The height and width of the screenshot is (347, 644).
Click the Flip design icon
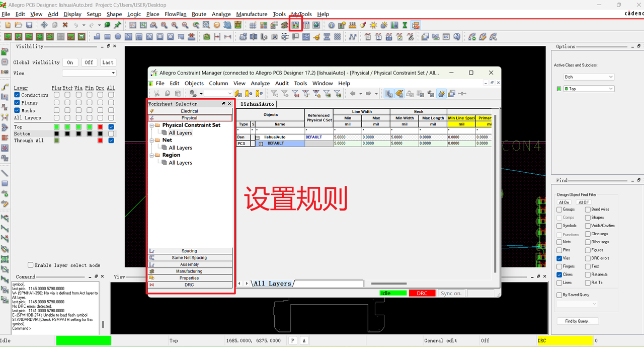(238, 25)
